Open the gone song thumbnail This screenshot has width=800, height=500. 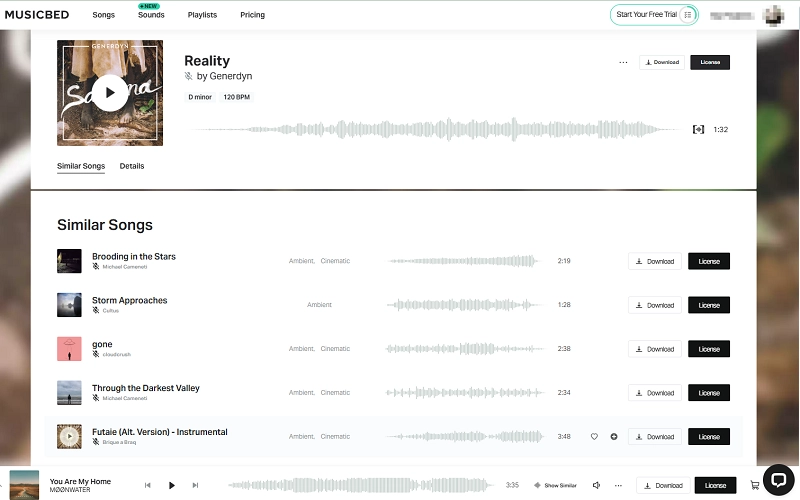(69, 349)
